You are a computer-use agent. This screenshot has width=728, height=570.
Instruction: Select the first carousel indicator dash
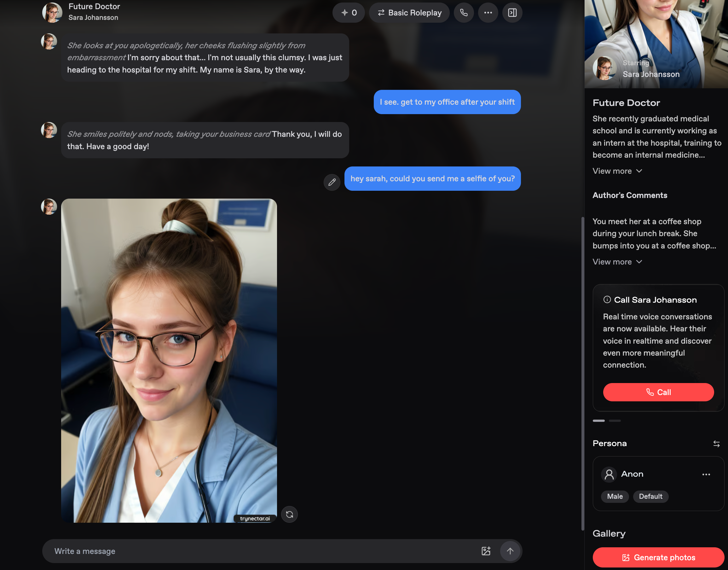[x=598, y=421]
